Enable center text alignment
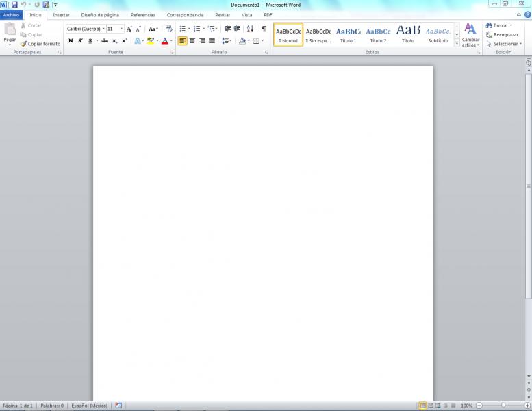 click(x=192, y=41)
